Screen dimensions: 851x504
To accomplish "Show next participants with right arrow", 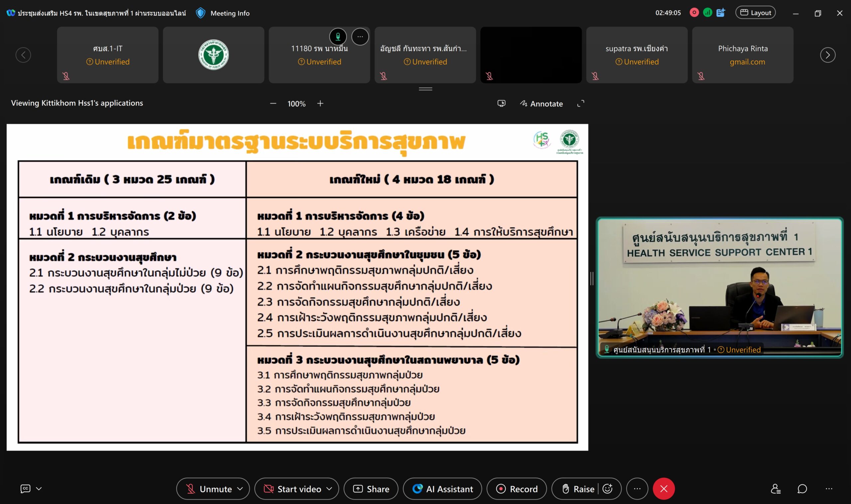I will (828, 55).
